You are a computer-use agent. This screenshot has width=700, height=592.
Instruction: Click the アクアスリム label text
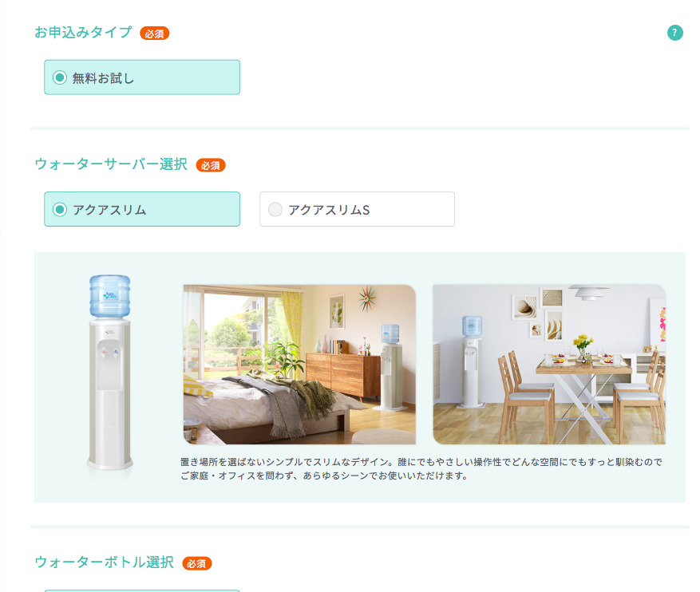click(109, 210)
